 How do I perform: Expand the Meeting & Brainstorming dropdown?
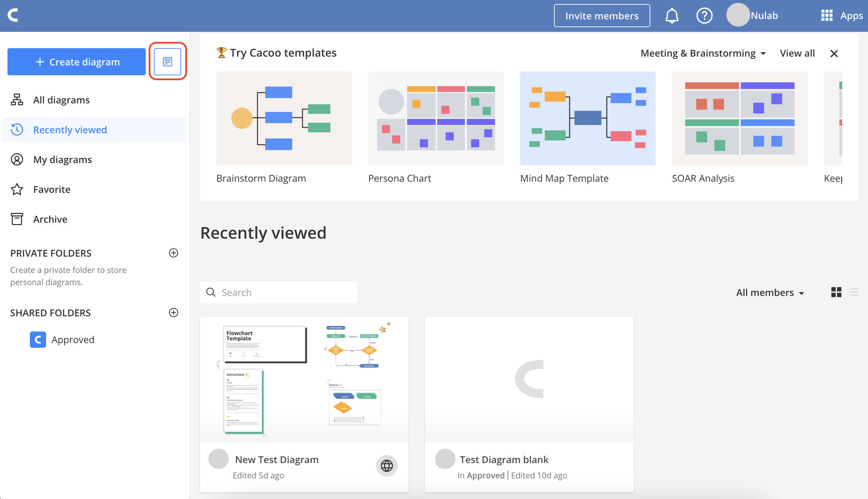(x=703, y=53)
